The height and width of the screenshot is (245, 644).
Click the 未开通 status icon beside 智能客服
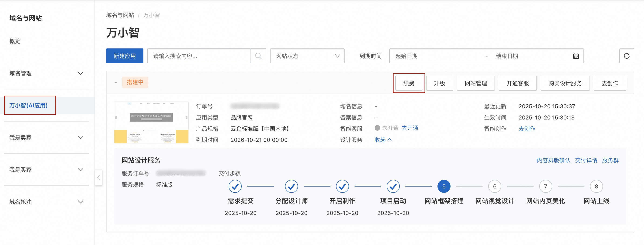point(377,128)
